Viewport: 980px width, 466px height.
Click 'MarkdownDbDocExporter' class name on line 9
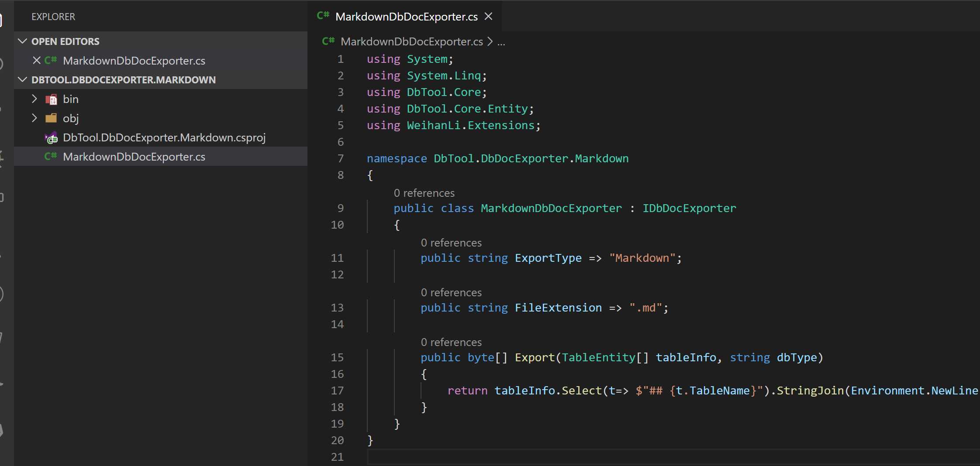point(551,208)
